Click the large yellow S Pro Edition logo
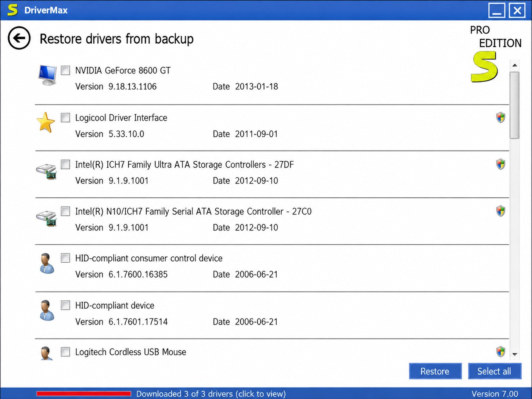 484,67
